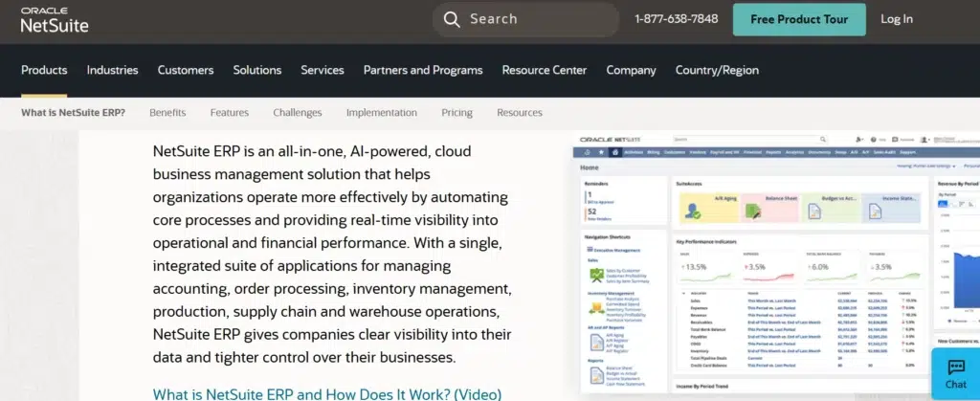
Task: Open the Partners and Programs menu
Action: point(423,70)
